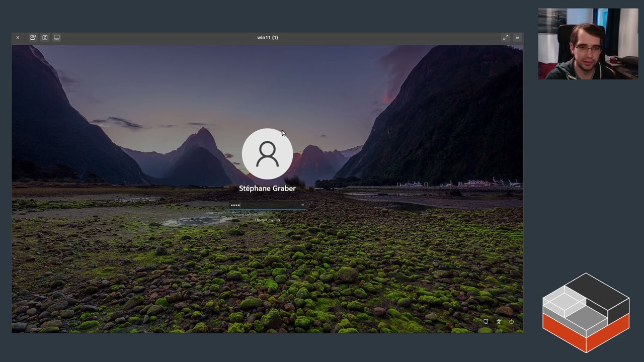Click the empty viewer title bar area
This screenshot has width=644, height=362.
tap(377, 38)
